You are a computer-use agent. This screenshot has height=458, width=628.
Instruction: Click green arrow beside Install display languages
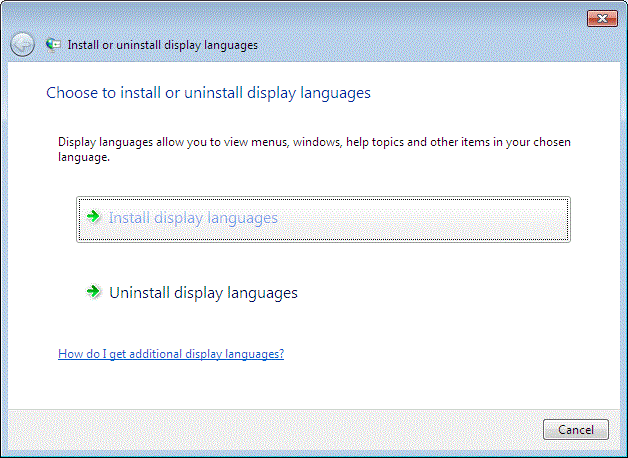point(94,217)
